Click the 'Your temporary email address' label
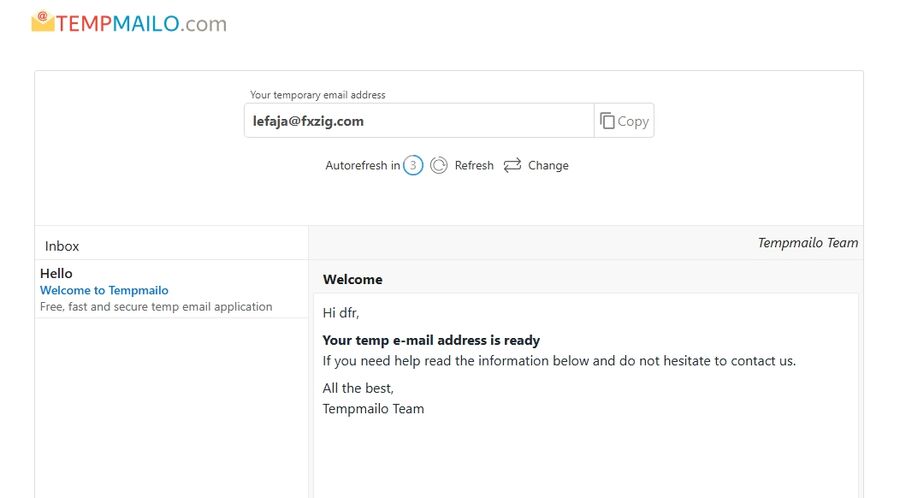Image resolution: width=900 pixels, height=498 pixels. click(317, 95)
